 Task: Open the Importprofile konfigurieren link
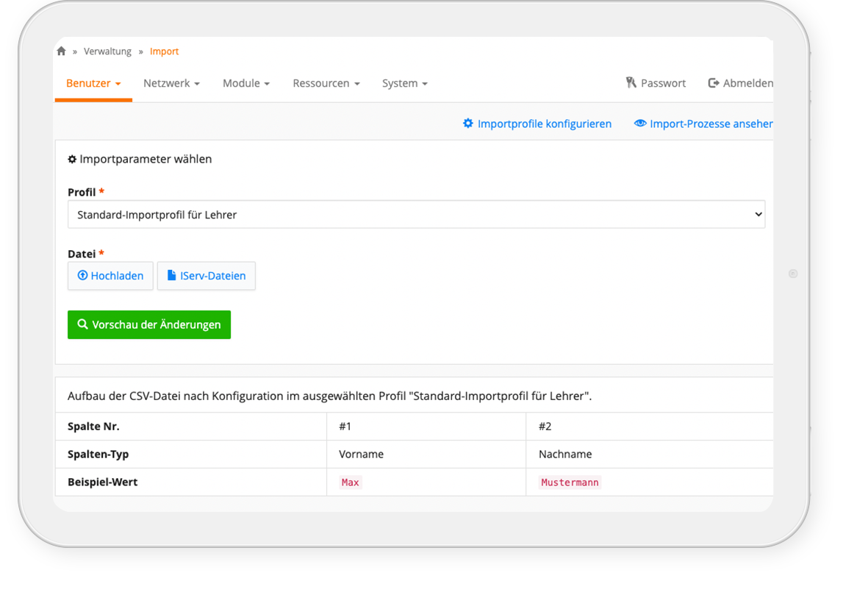tap(544, 124)
